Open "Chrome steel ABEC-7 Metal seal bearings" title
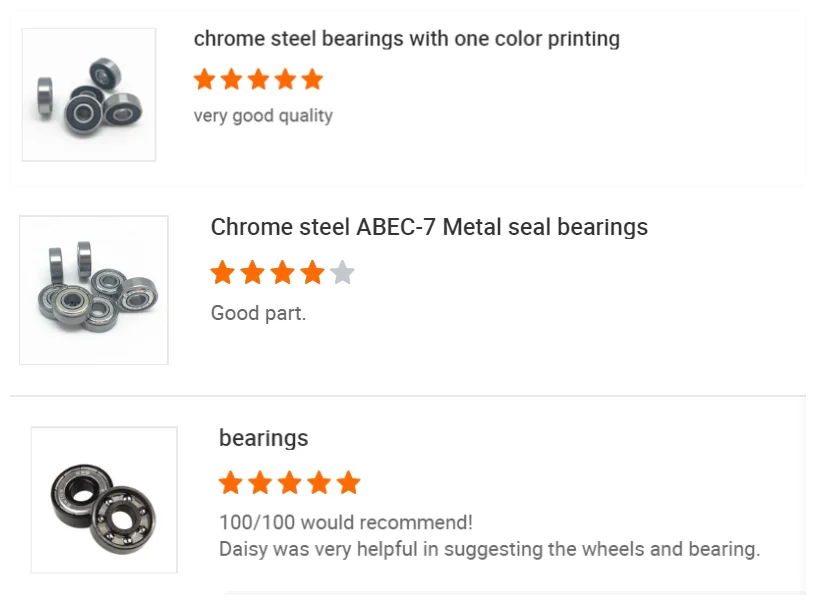This screenshot has width=816, height=605. tap(429, 227)
